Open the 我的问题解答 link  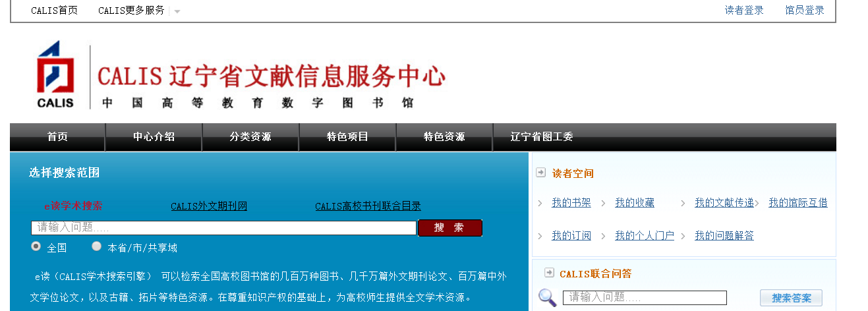[x=724, y=236]
